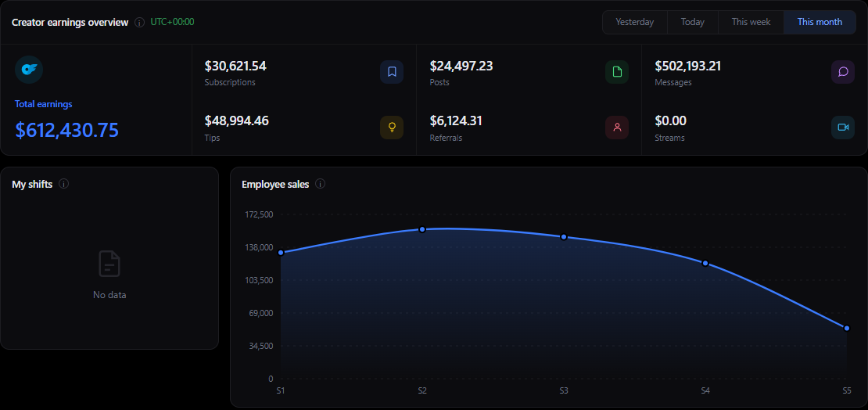
Task: Click the Tips lightbulb icon
Action: pos(391,128)
